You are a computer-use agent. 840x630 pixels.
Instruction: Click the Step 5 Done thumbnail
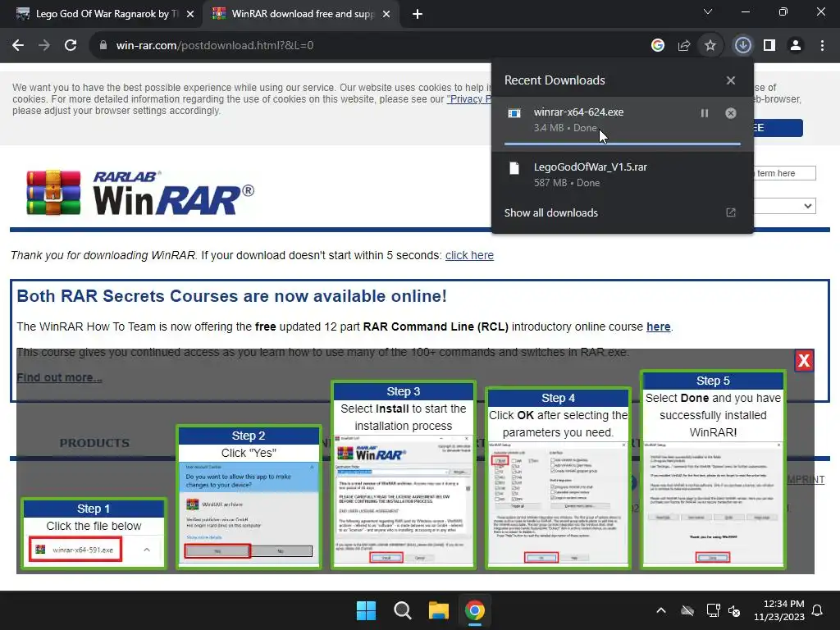click(x=713, y=469)
